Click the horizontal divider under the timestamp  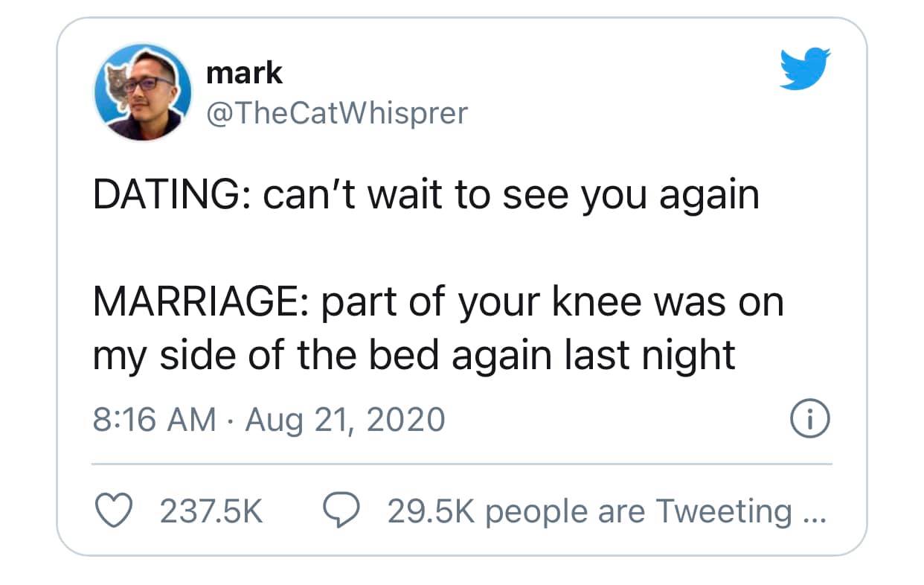click(461, 464)
